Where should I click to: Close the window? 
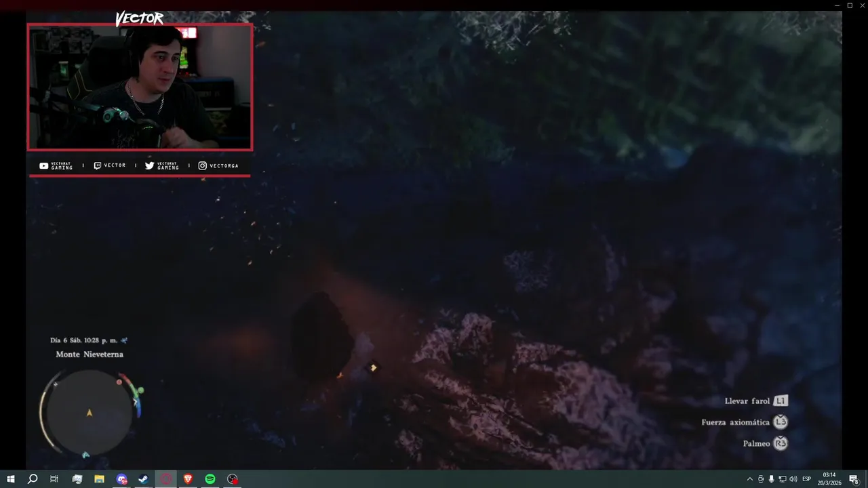862,5
